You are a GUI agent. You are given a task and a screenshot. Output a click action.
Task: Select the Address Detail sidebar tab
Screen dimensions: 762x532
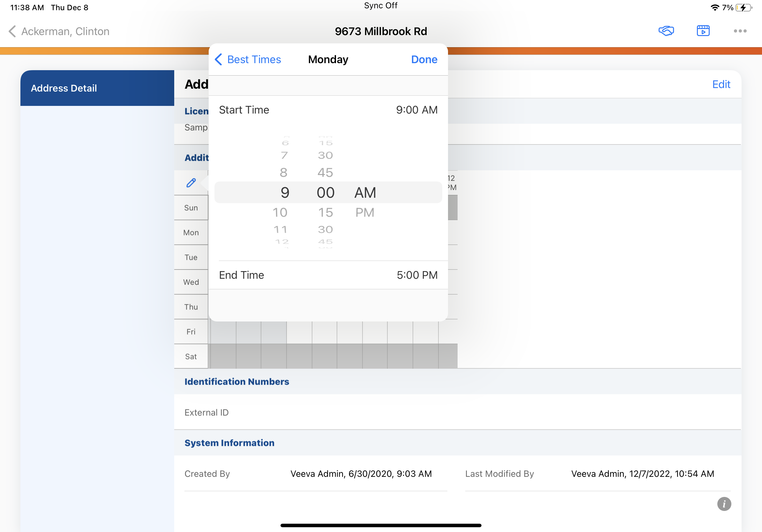[97, 88]
